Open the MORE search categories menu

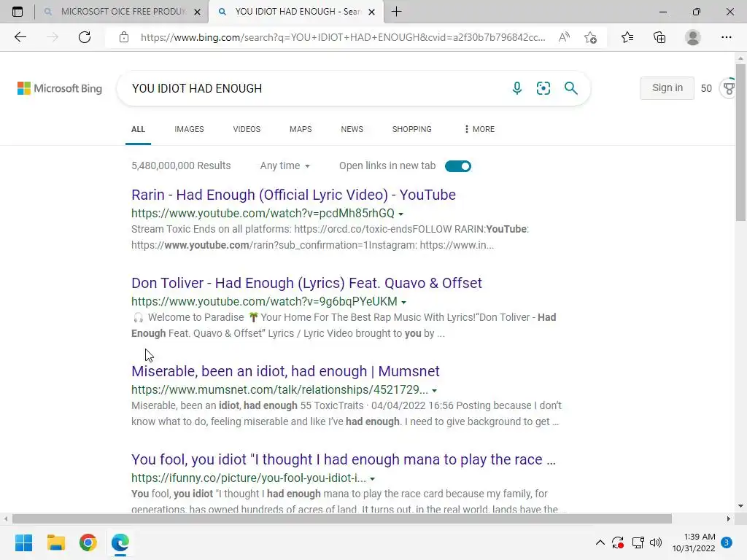click(x=479, y=129)
